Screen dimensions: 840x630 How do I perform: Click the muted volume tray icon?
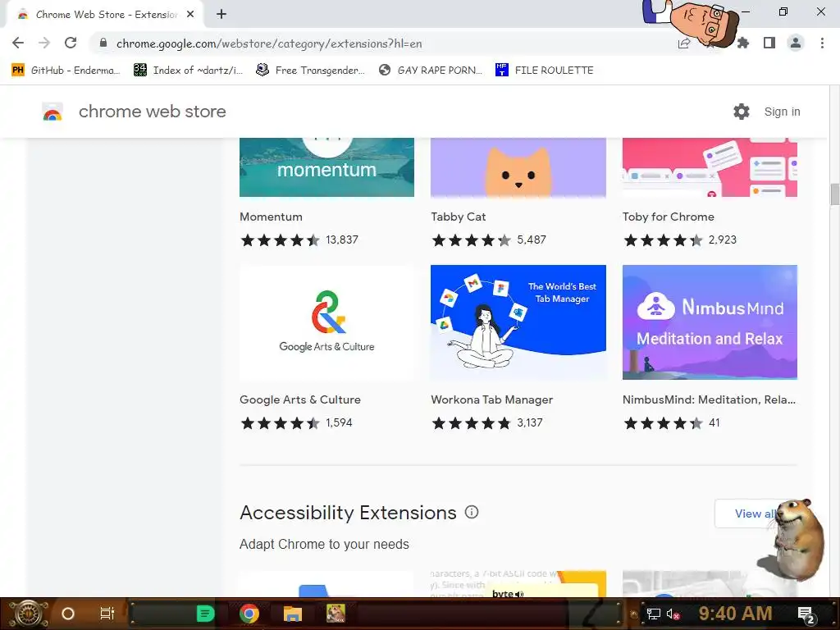pyautogui.click(x=673, y=614)
